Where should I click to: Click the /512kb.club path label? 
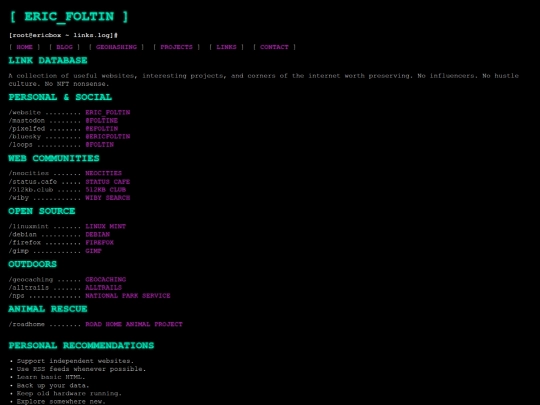(31, 190)
